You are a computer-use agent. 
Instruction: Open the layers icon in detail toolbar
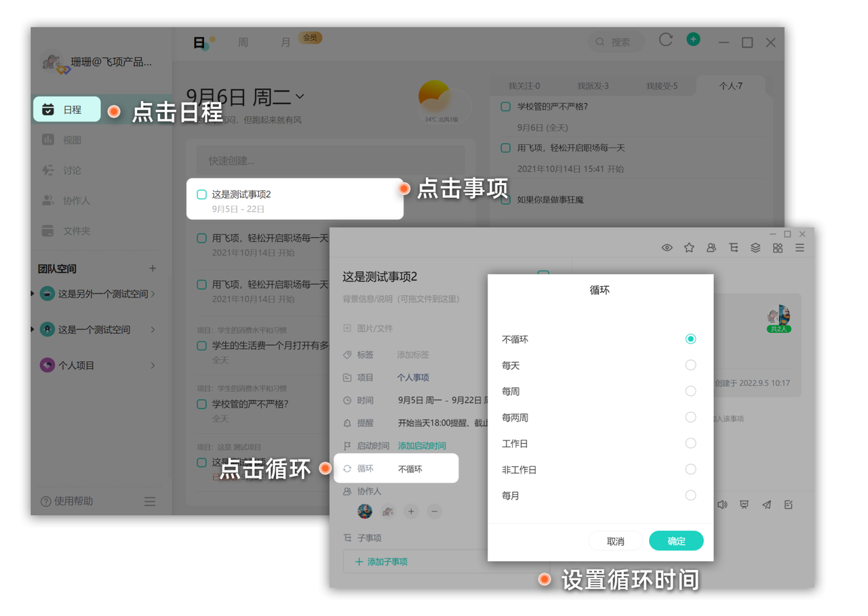(x=755, y=248)
